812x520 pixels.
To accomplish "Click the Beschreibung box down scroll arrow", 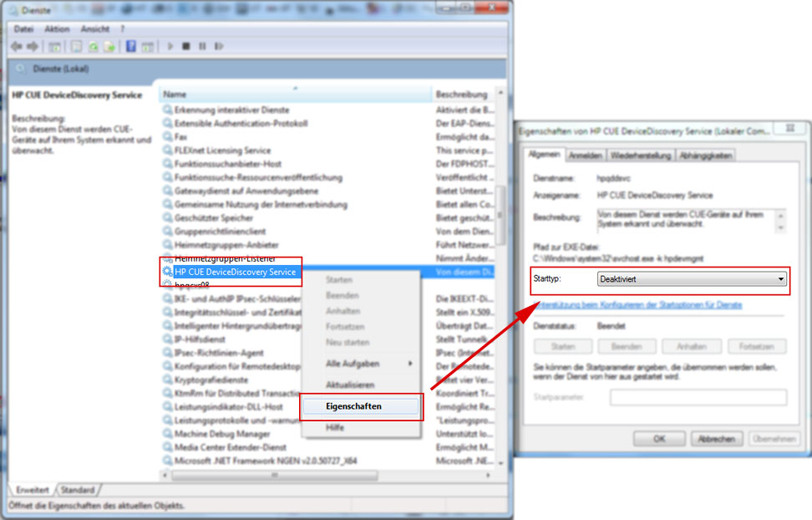I will (781, 227).
